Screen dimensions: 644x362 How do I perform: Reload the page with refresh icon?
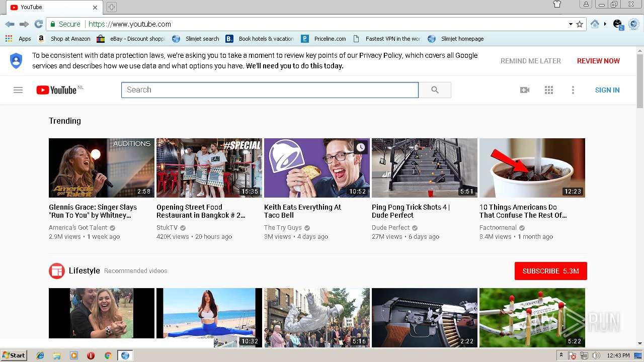click(38, 24)
